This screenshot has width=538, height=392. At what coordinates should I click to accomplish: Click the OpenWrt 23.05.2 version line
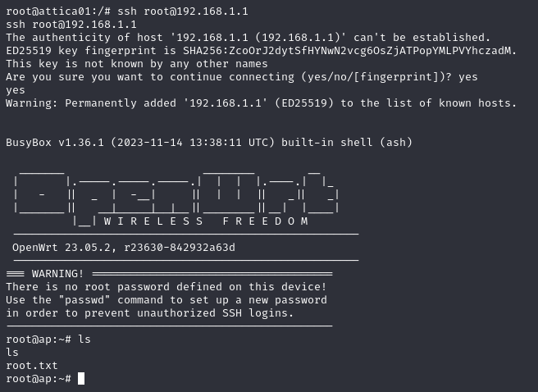[x=124, y=248]
